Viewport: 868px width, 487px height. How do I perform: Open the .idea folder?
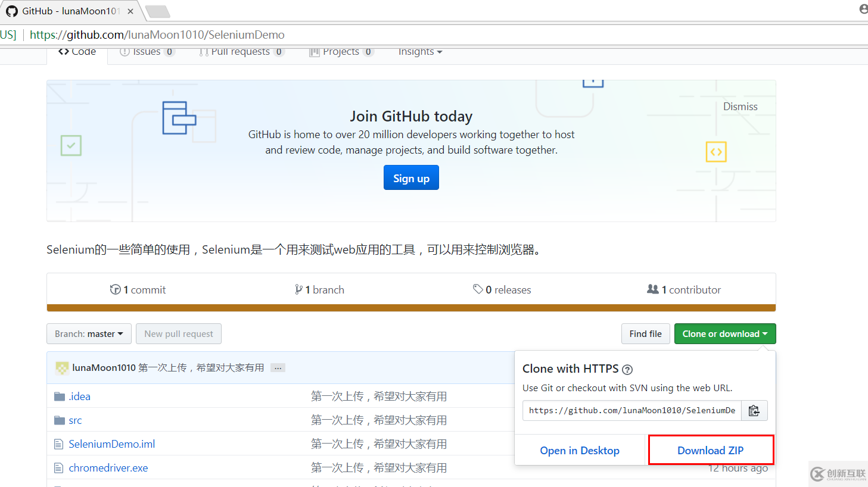[x=79, y=397]
